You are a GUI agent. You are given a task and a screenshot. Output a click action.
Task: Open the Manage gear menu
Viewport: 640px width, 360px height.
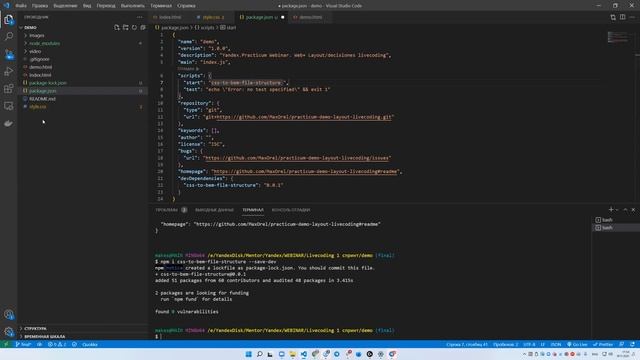point(9,331)
